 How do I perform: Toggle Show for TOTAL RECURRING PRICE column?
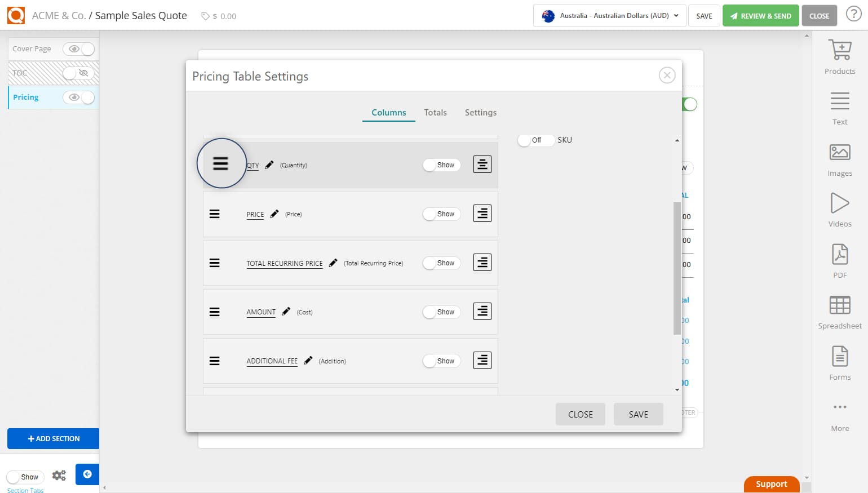[x=441, y=263]
